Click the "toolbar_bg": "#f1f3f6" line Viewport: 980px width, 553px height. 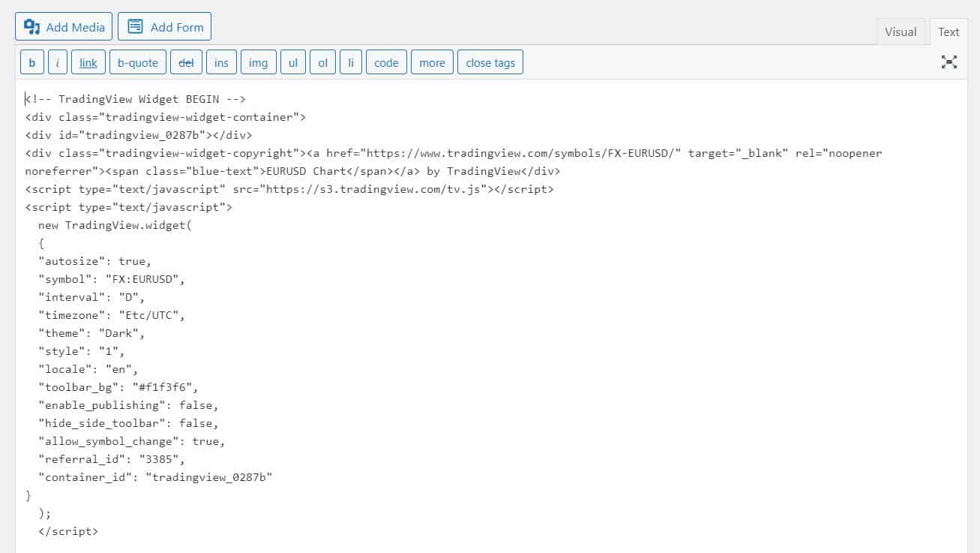pyautogui.click(x=118, y=387)
